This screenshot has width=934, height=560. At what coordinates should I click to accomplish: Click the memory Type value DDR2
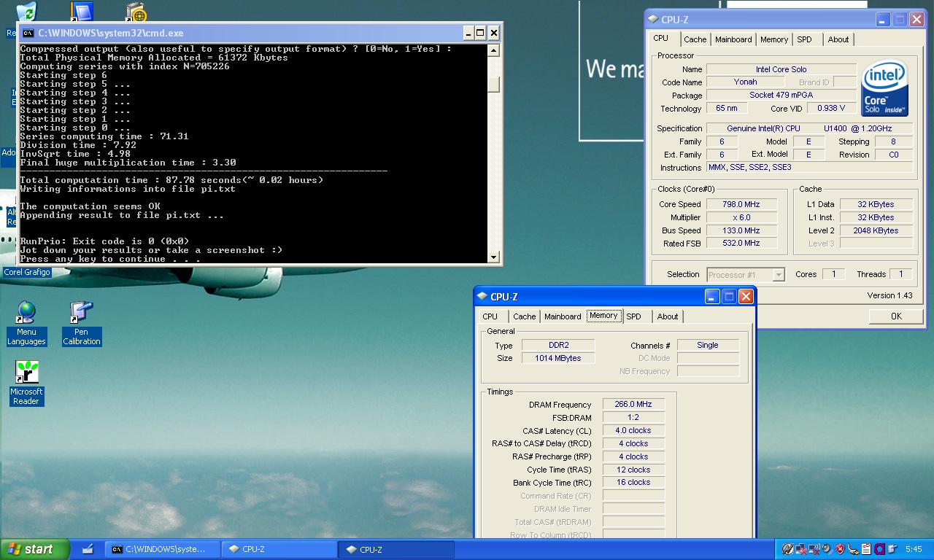(x=558, y=346)
